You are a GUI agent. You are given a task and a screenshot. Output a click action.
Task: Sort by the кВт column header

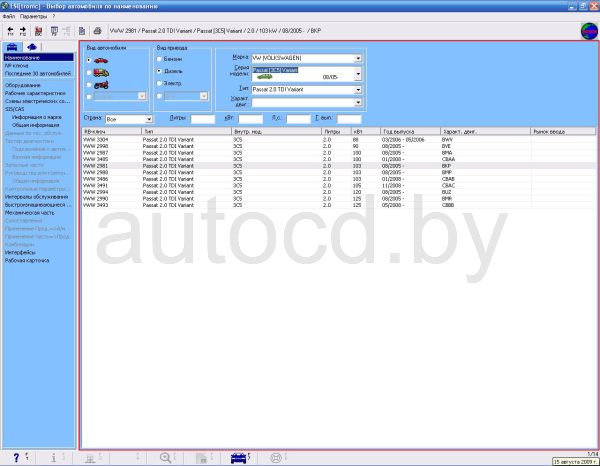366,132
